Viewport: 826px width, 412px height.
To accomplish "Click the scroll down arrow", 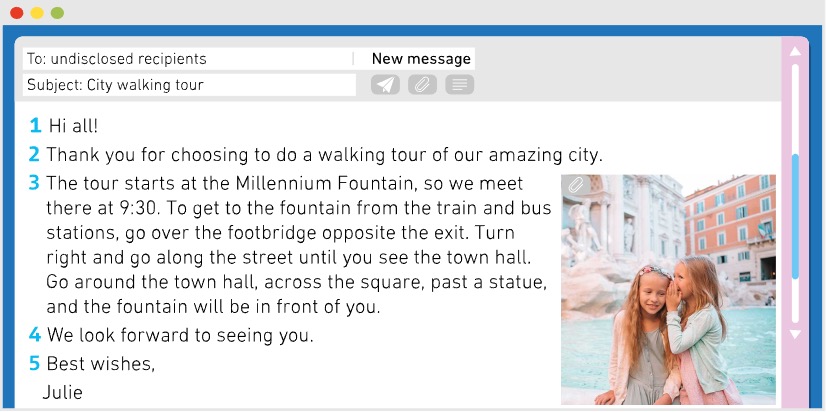I will (796, 334).
